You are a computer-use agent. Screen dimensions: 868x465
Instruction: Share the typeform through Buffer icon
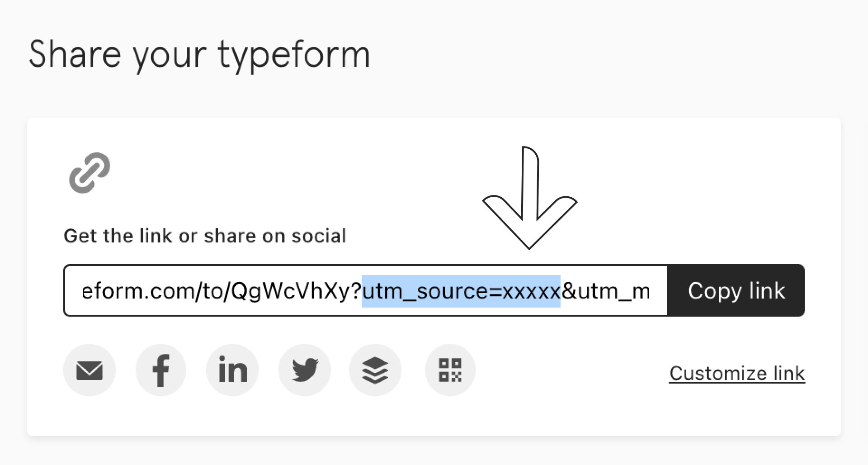click(x=375, y=370)
